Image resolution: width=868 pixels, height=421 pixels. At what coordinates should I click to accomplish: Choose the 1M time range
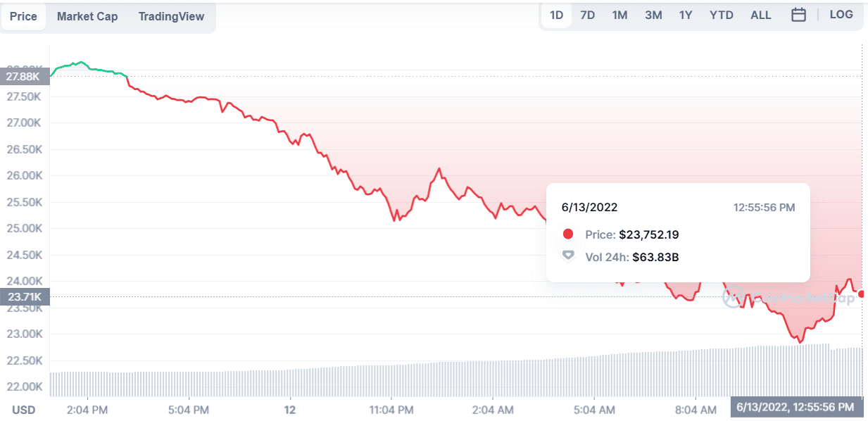pos(619,15)
